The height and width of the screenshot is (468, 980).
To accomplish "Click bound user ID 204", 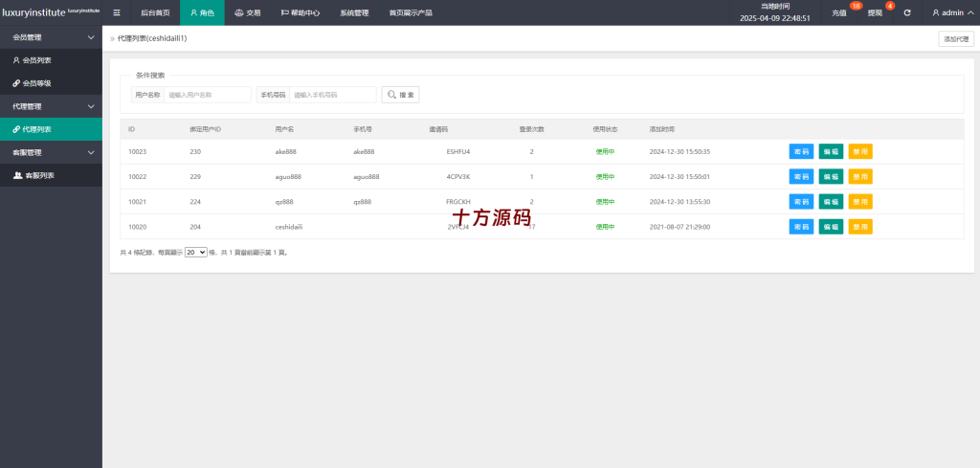I will [195, 227].
